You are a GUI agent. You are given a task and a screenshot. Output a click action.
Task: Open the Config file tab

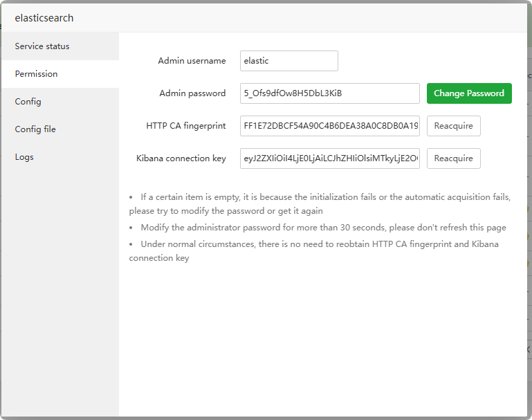[35, 129]
